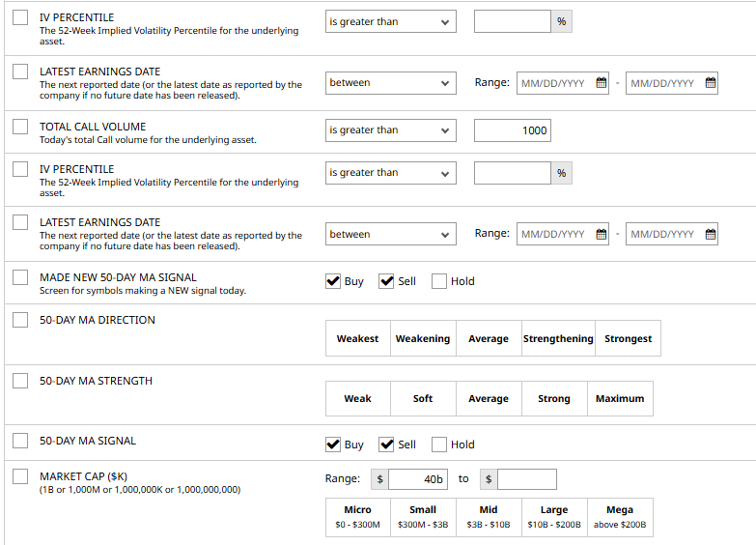Enable IV PERCENTILE checkbox below Total Call Volume
Viewport: 756px width, 545px height.
click(20, 169)
